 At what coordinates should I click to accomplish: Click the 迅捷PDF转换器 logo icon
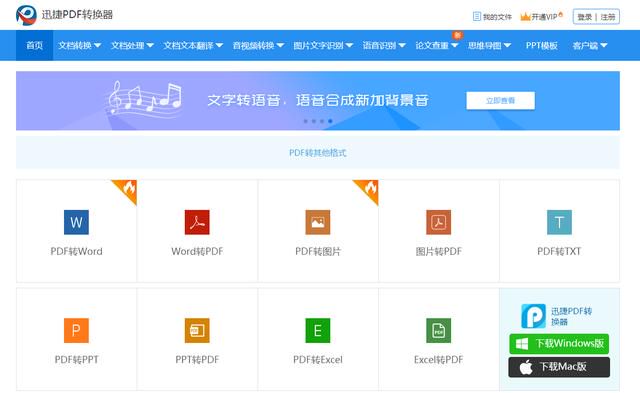26,15
